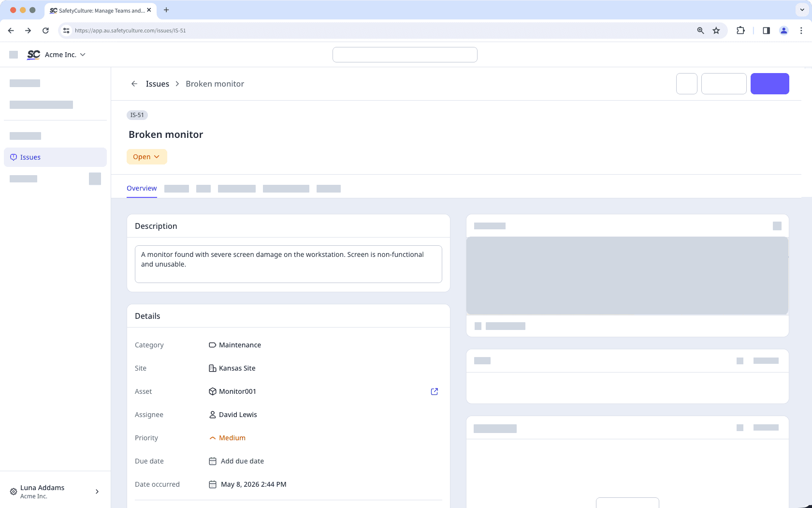Viewport: 812px width, 508px height.
Task: Click the Description section heading
Action: (156, 226)
